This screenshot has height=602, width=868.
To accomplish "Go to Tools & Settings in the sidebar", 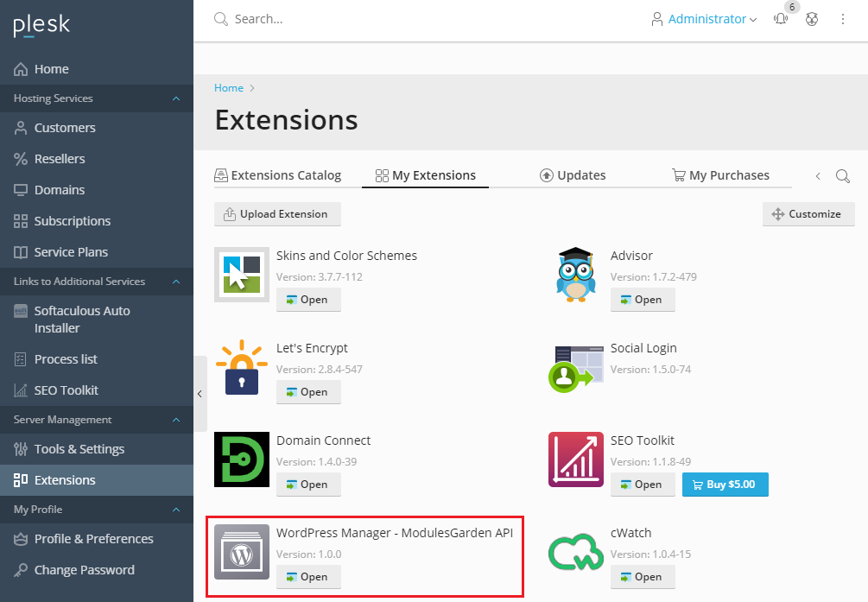I will tap(97, 449).
